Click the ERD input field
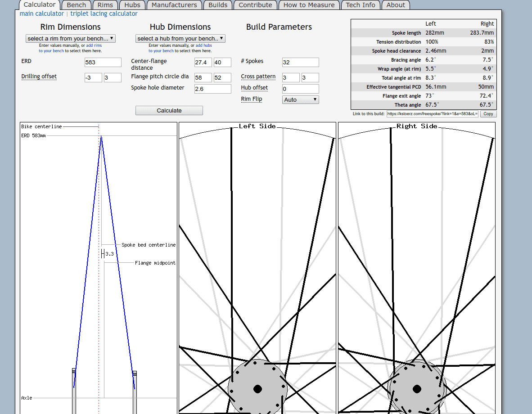This screenshot has width=532, height=414. (103, 63)
